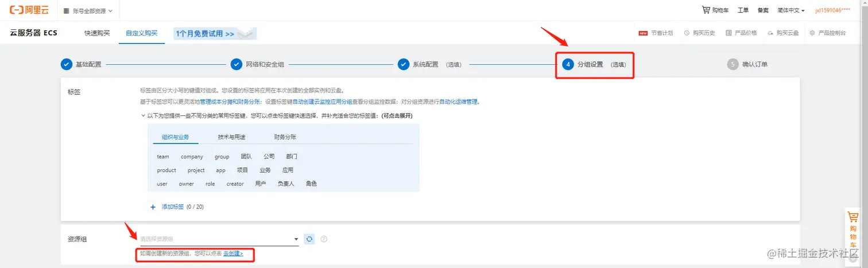Click the price list icon for 产品价格
868x268 pixels.
click(728, 33)
